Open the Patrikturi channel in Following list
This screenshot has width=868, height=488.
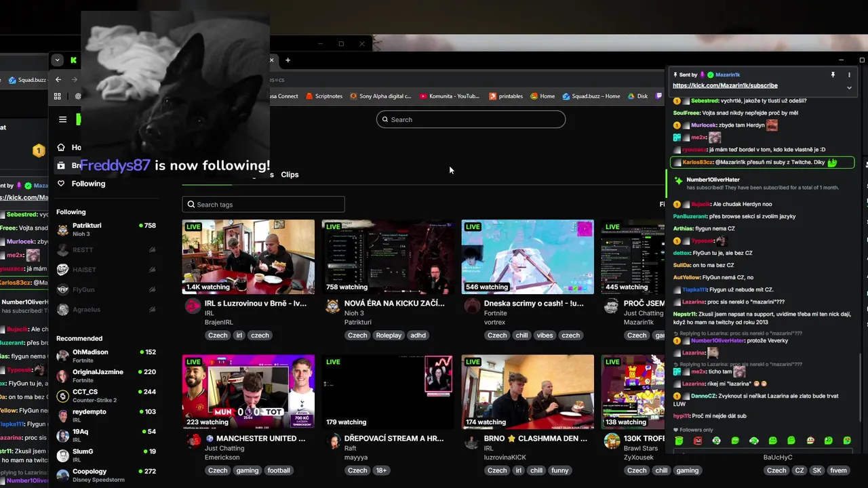pos(106,229)
